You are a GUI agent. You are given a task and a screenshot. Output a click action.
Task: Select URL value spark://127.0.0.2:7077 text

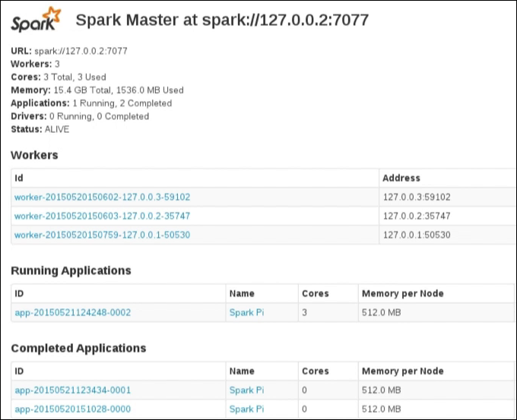pyautogui.click(x=81, y=51)
